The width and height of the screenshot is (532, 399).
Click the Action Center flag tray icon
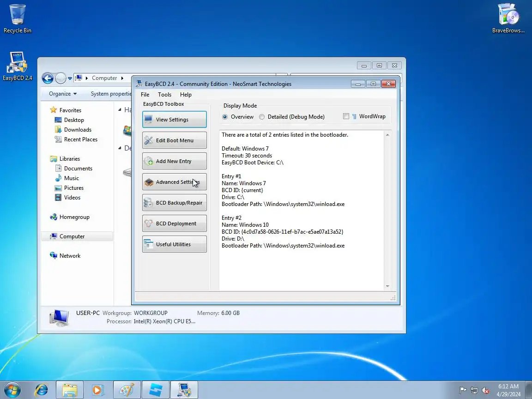463,390
